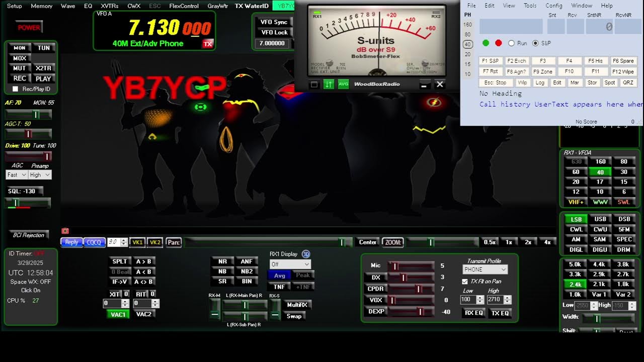This screenshot has height=362, width=644.
Task: Select the 20 meter band button
Action: point(576,182)
